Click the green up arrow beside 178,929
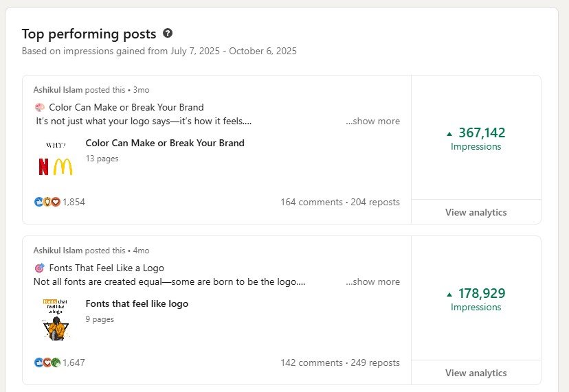Viewport: 569px width, 392px height. click(449, 294)
